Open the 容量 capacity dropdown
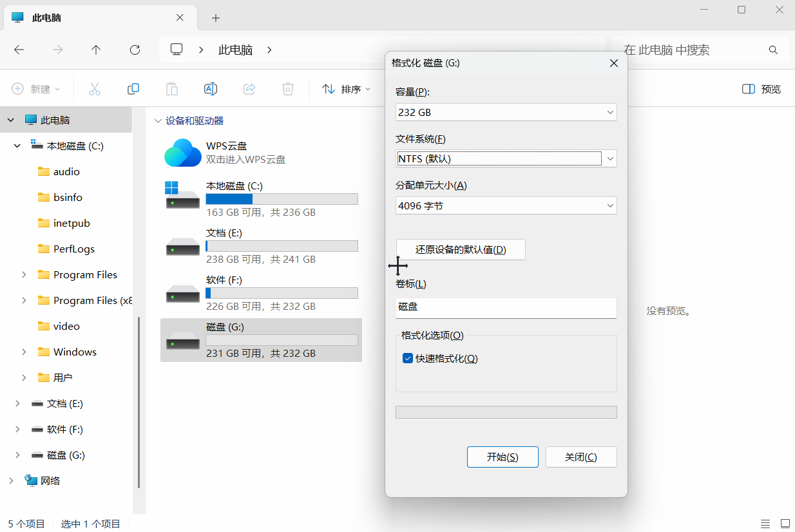This screenshot has width=795, height=532. 506,112
